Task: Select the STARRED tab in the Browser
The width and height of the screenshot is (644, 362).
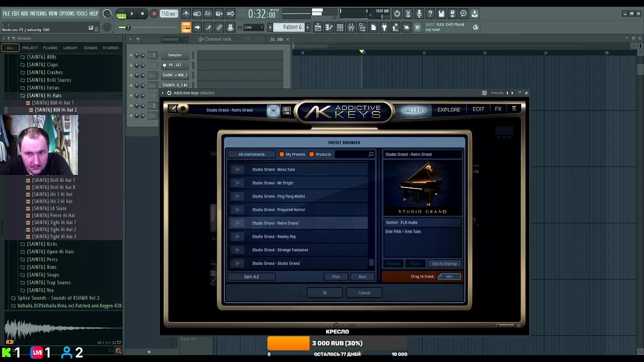Action: [x=111, y=48]
